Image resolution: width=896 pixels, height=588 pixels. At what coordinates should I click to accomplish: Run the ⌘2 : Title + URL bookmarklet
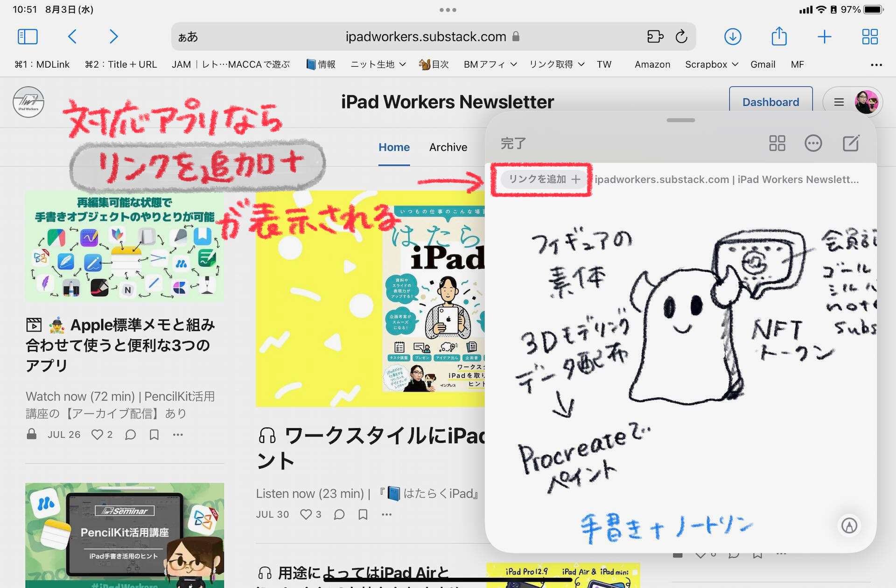[x=121, y=64]
